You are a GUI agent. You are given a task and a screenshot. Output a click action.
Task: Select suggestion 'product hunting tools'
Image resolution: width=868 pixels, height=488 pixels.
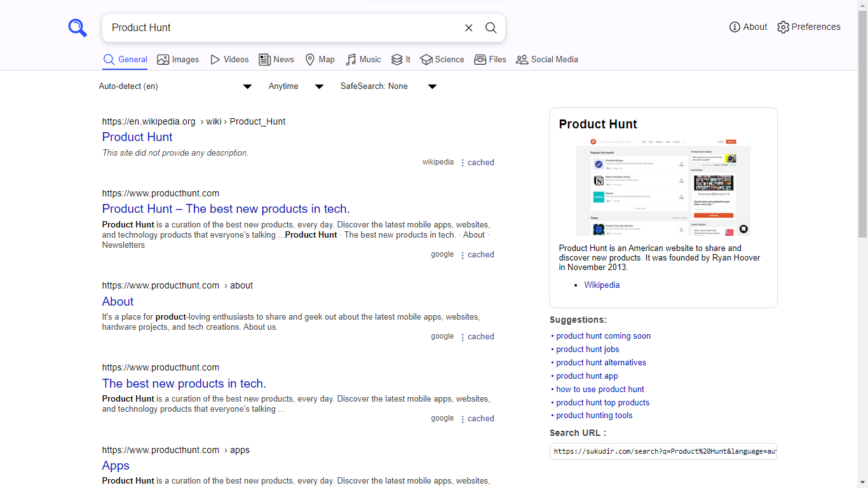point(594,415)
